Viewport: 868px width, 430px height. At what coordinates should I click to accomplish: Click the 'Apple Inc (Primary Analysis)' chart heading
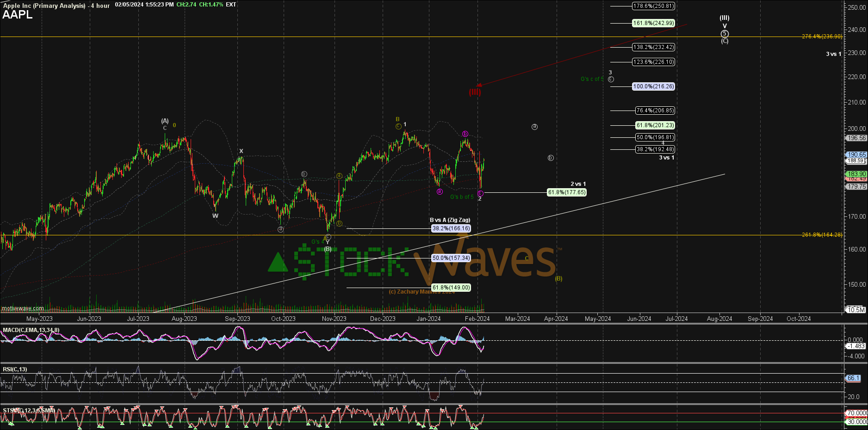pos(44,6)
